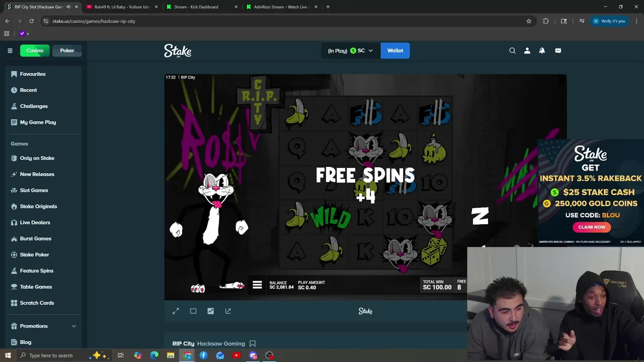644x362 pixels.
Task: Open the chat bubble icon
Action: pyautogui.click(x=558, y=50)
